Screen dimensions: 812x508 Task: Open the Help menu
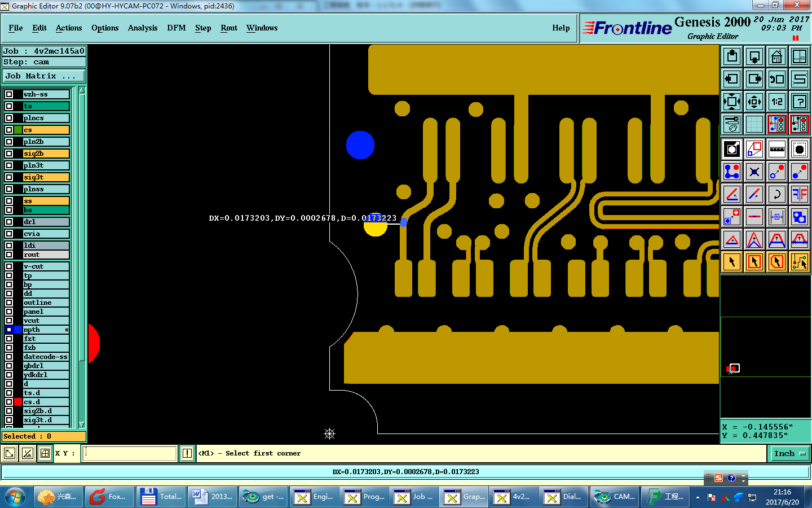(x=561, y=28)
